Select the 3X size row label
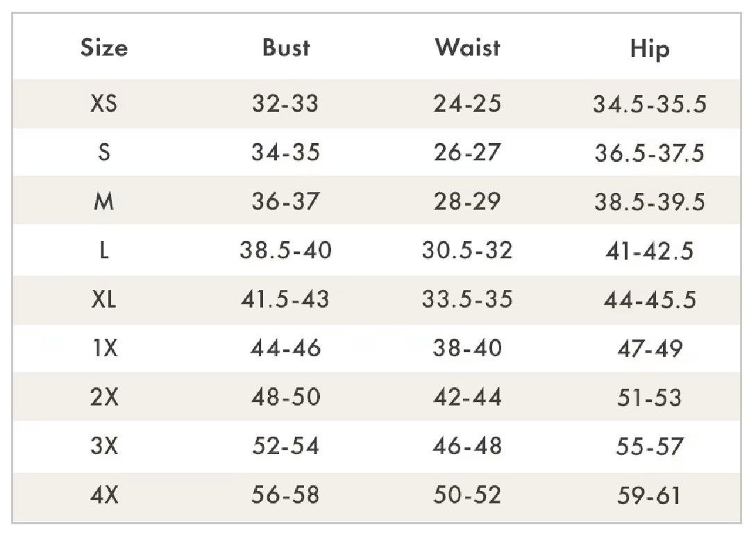Image resolution: width=756 pixels, height=536 pixels. (x=104, y=446)
